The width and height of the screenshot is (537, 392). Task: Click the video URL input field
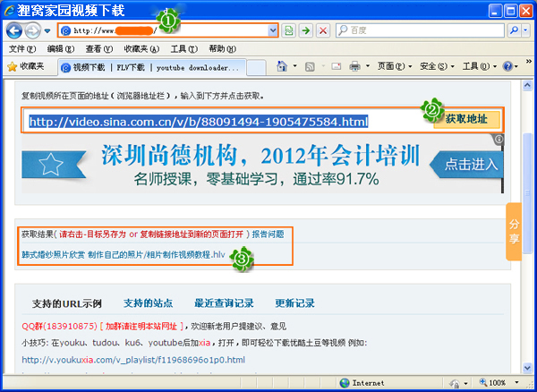[x=226, y=121]
